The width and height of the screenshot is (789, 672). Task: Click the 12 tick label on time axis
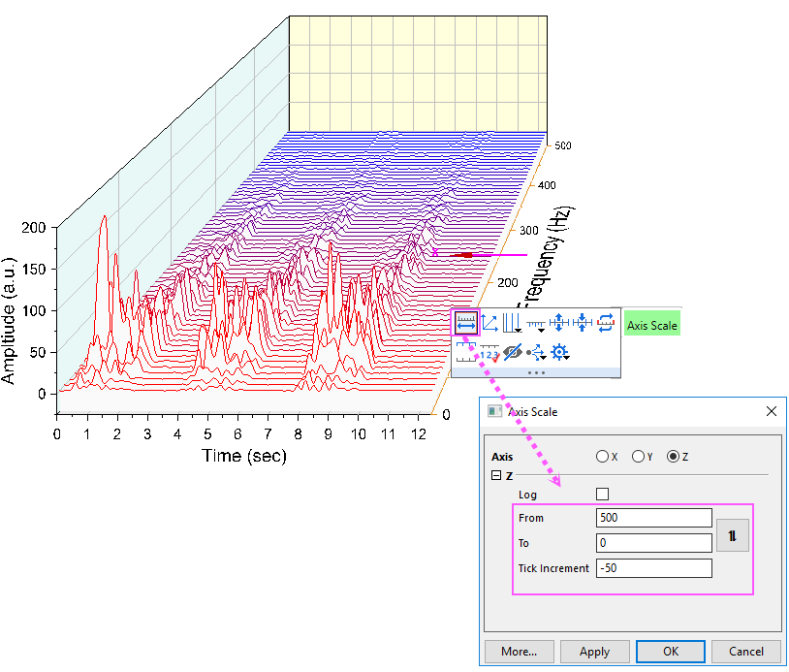418,434
